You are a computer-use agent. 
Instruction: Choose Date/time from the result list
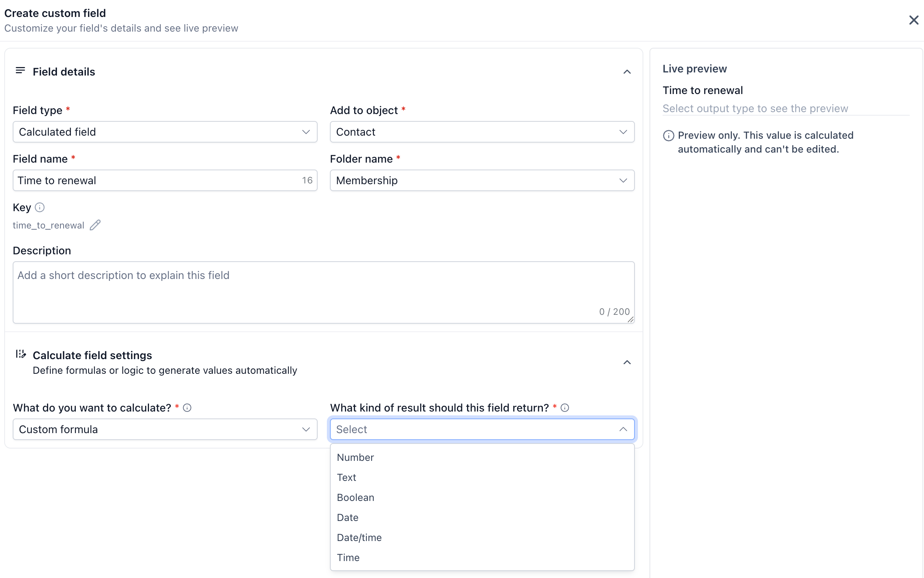point(482,538)
